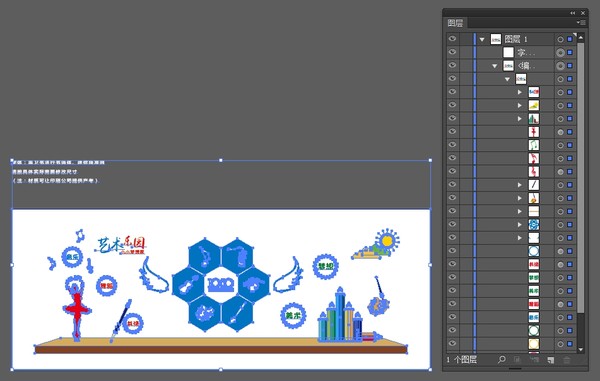Viewport: 600px width, 381px height.
Task: Click target circle of 图层 1 row
Action: [x=560, y=39]
